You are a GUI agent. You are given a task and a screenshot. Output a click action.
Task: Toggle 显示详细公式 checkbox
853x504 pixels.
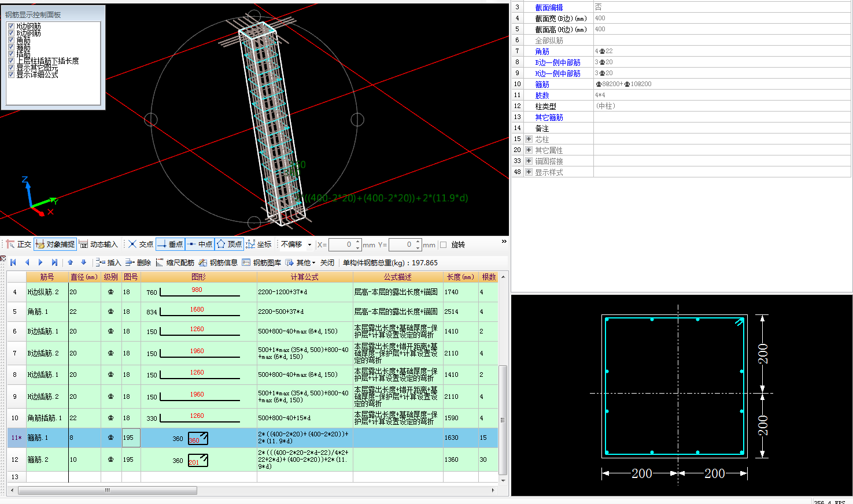[11, 75]
